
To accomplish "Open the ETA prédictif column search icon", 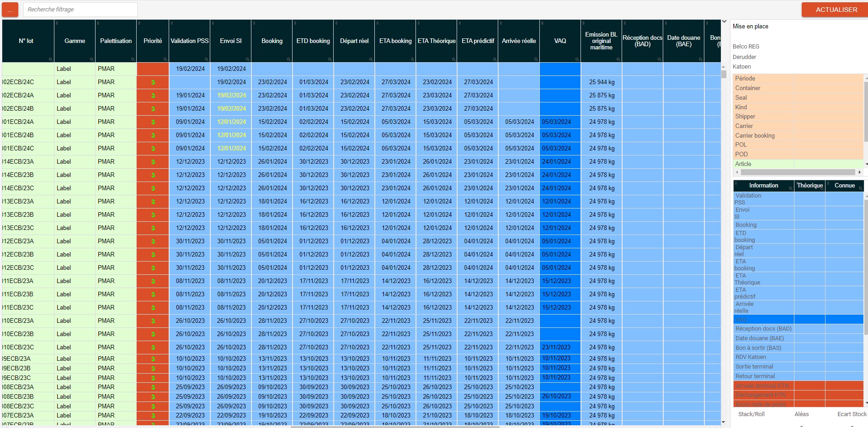I will [x=495, y=59].
